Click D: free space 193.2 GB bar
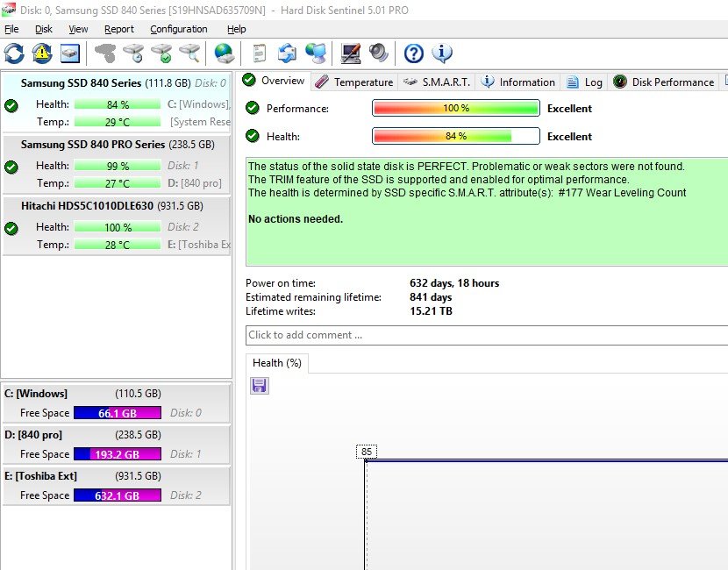The image size is (728, 570). tap(118, 454)
